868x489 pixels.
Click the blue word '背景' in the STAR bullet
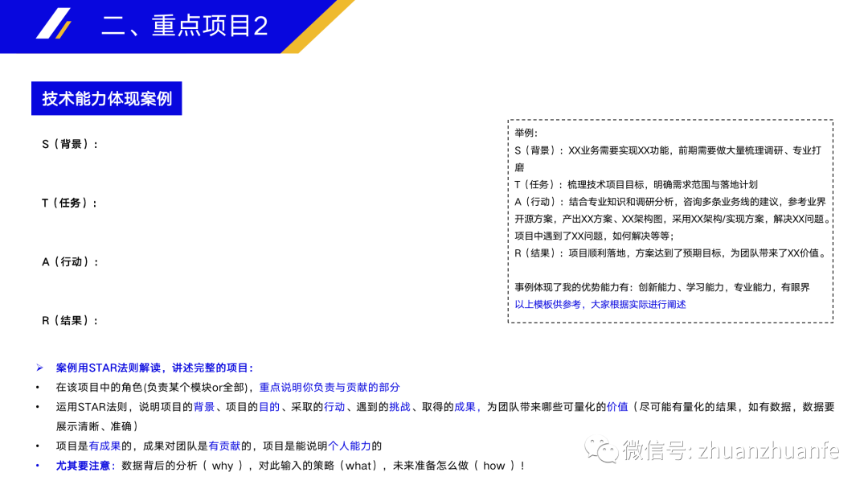click(x=203, y=407)
